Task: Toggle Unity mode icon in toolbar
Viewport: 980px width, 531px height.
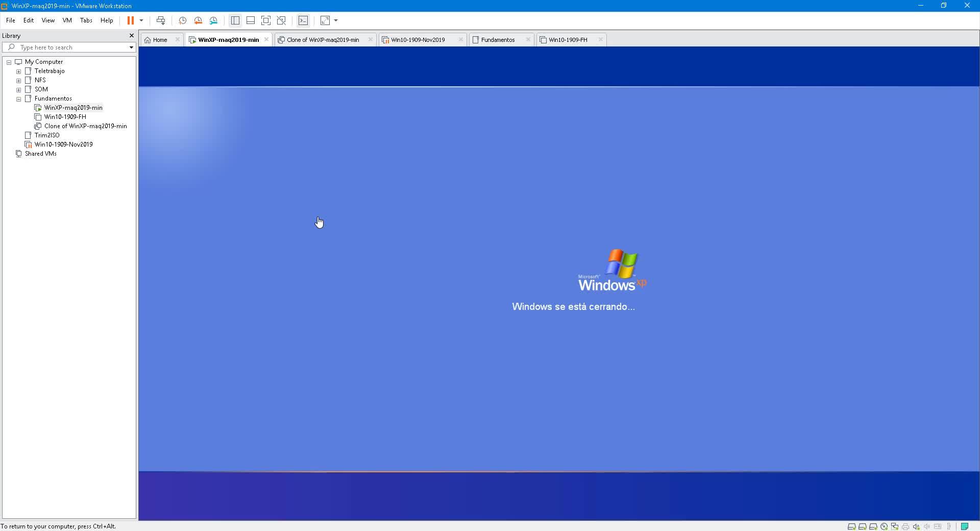Action: pyautogui.click(x=281, y=20)
